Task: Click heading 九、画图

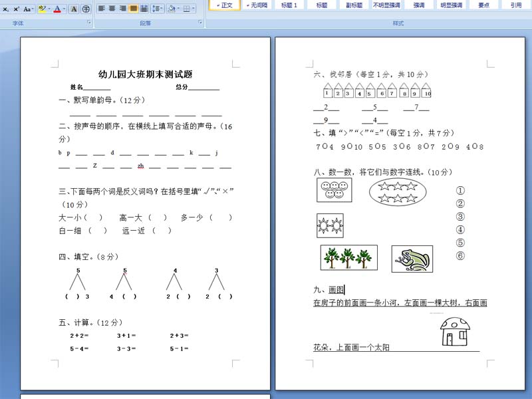Action: [329, 290]
